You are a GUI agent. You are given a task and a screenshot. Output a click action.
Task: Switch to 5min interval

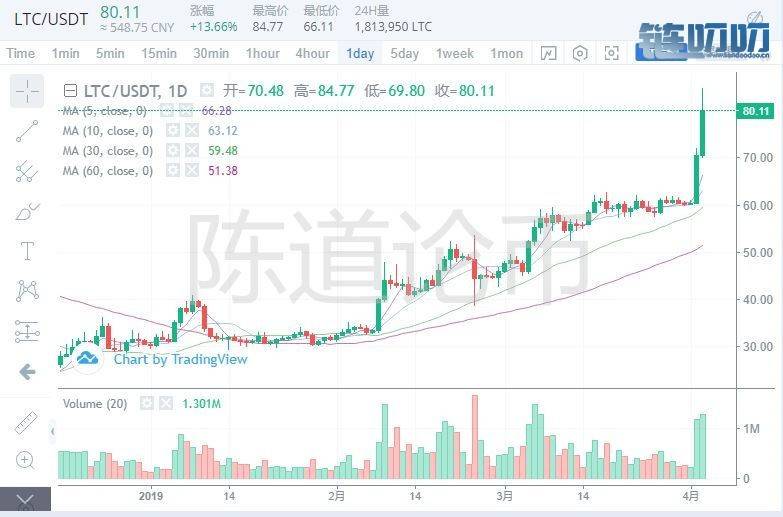[110, 53]
